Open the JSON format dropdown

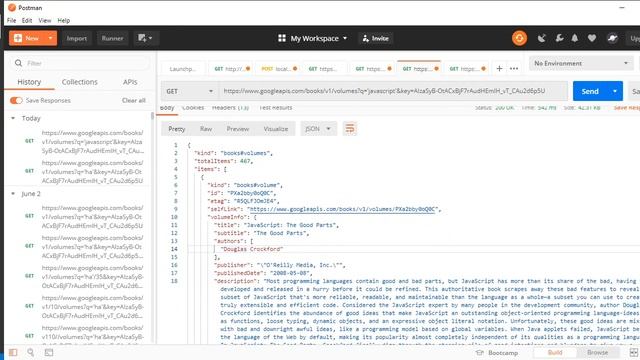318,129
